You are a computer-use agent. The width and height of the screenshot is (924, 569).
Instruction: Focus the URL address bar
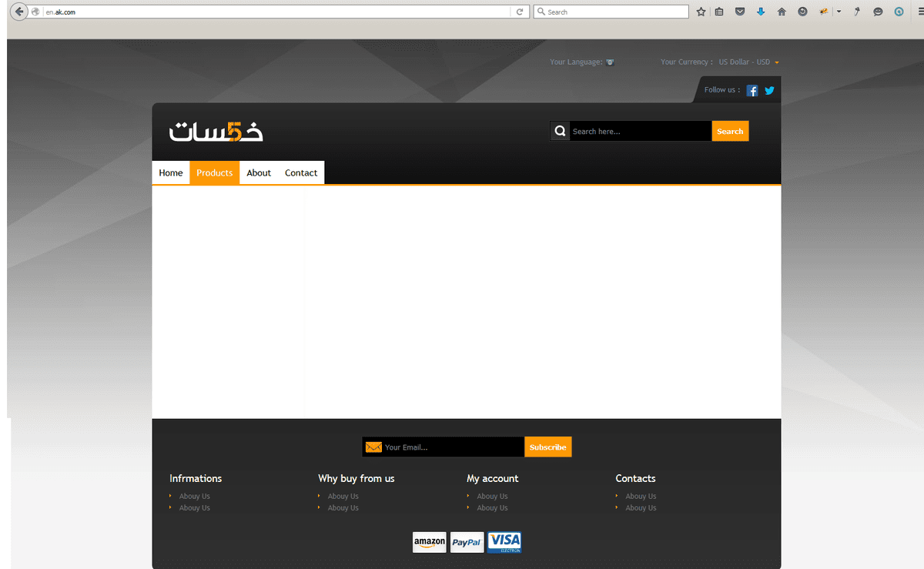coord(277,12)
